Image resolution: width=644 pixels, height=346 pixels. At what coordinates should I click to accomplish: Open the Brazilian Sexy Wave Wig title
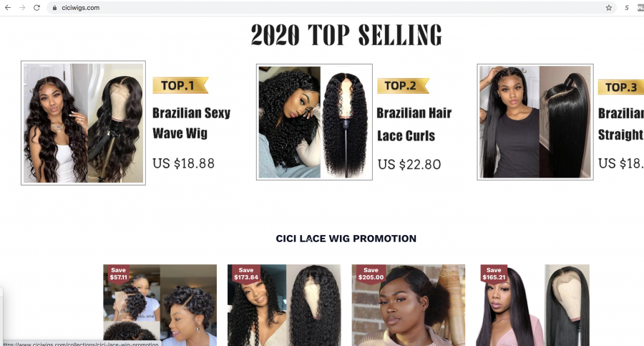click(x=191, y=123)
